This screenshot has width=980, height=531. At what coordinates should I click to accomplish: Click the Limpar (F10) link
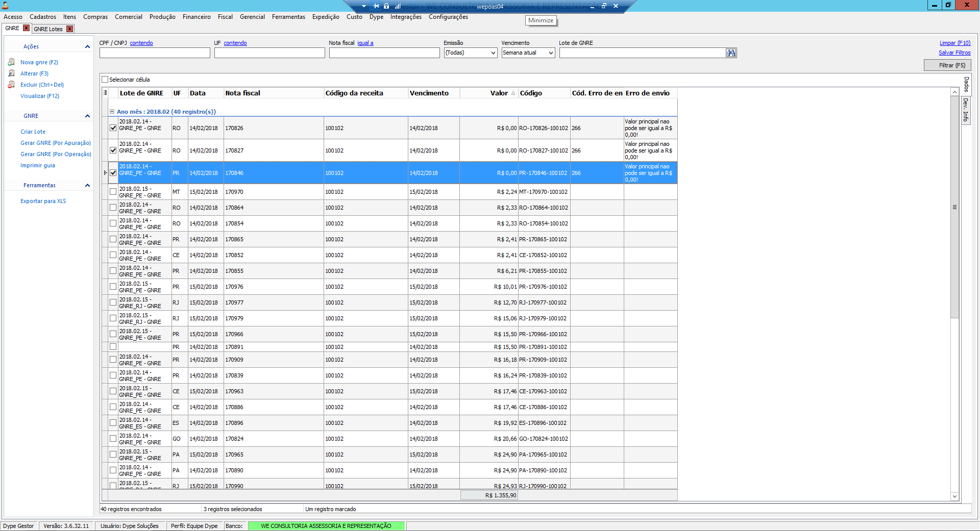pos(955,43)
